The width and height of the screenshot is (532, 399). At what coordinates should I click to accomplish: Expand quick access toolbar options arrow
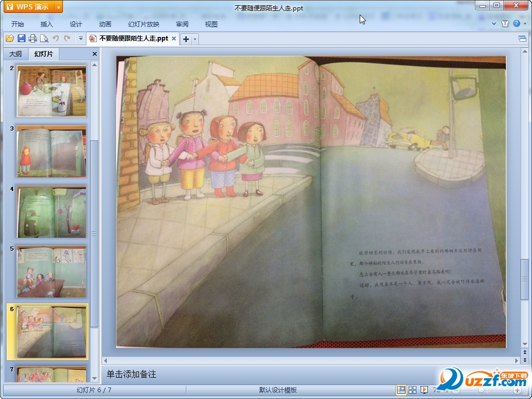81,38
